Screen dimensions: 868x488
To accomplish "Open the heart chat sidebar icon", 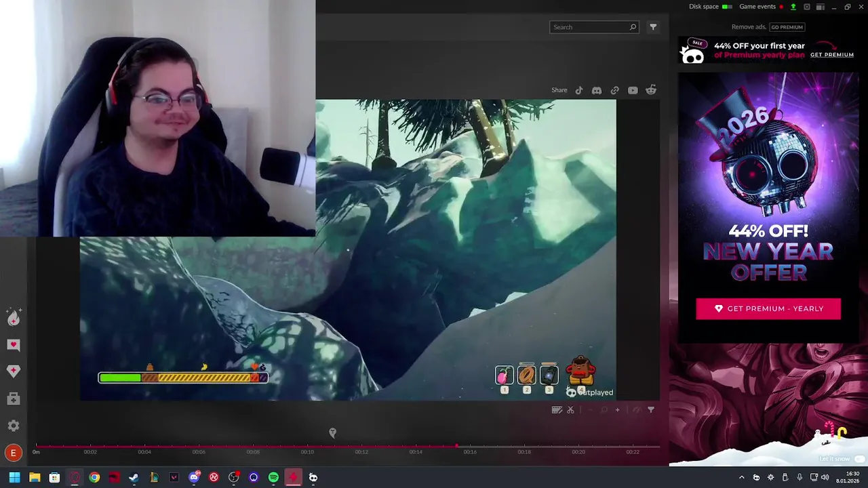I will click(x=13, y=345).
